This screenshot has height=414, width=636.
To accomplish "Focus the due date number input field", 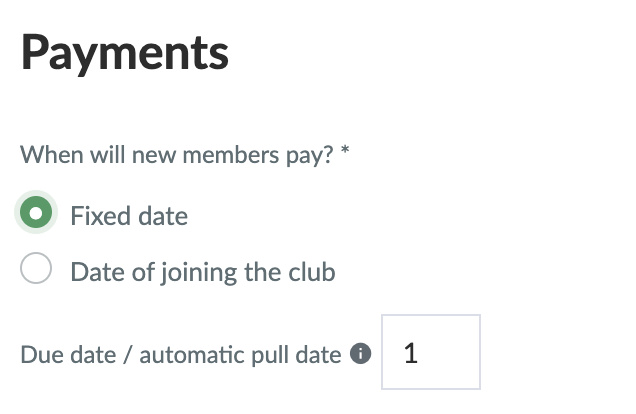I will (x=431, y=352).
